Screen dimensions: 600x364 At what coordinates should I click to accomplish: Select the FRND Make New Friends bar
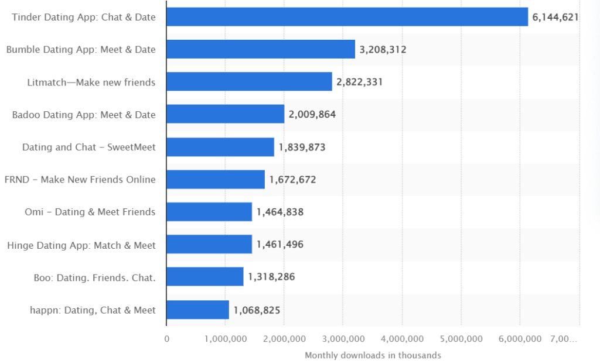[x=216, y=179]
